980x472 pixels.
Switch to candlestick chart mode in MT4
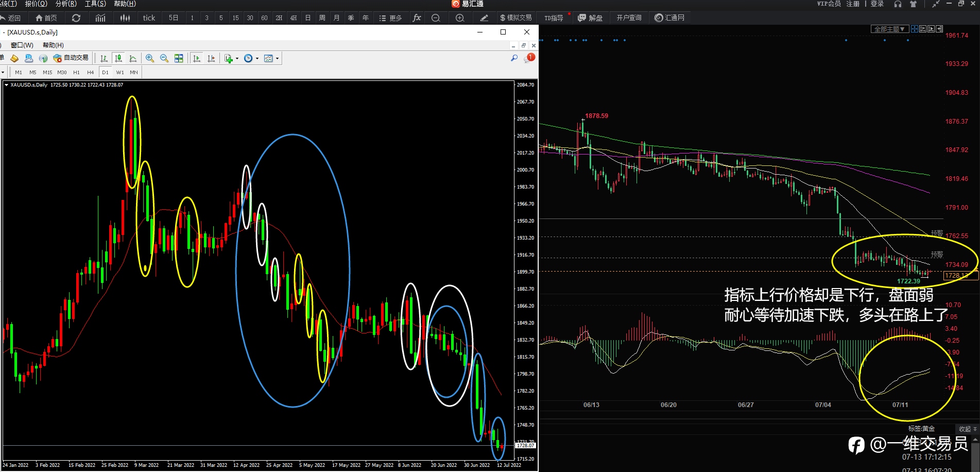point(118,58)
